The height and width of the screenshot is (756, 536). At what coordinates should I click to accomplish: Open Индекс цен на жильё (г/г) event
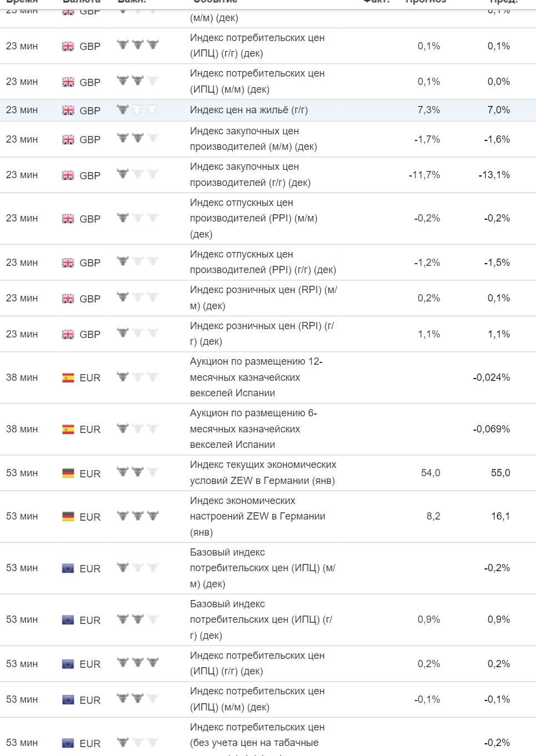[249, 110]
